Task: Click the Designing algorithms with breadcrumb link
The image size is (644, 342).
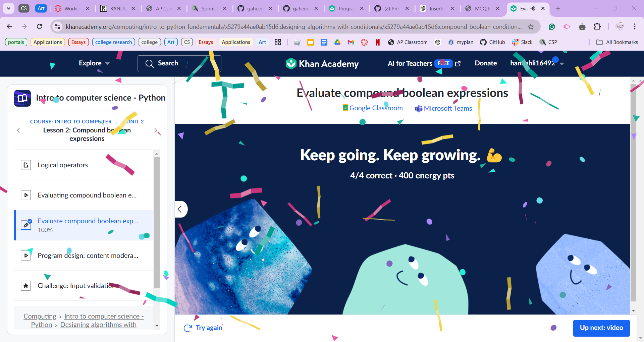Action: (98, 325)
